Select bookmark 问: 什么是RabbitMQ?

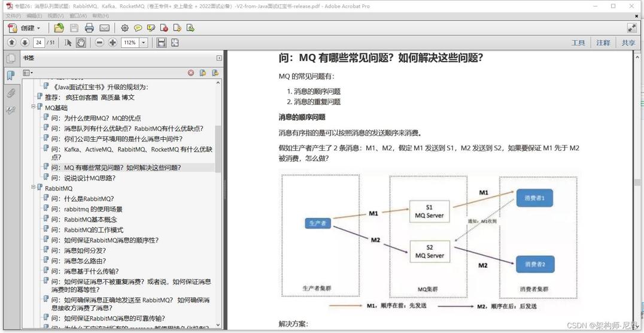tap(83, 199)
